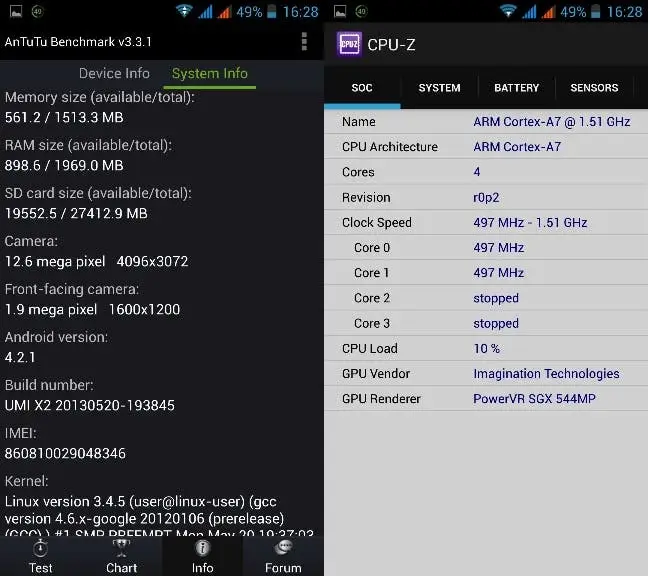
Task: Tap Name value ARM Cortex-A7 @ 1.51 GHz
Action: 552,122
